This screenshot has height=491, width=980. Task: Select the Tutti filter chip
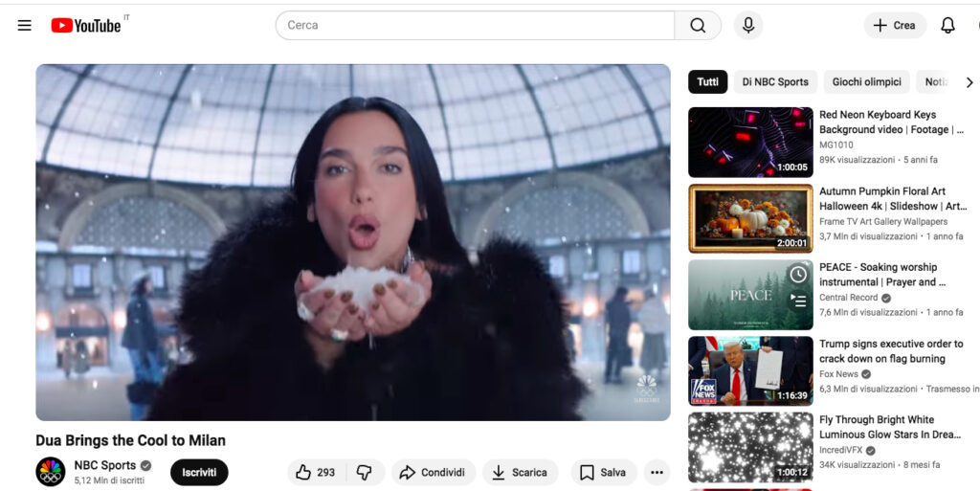pyautogui.click(x=707, y=82)
